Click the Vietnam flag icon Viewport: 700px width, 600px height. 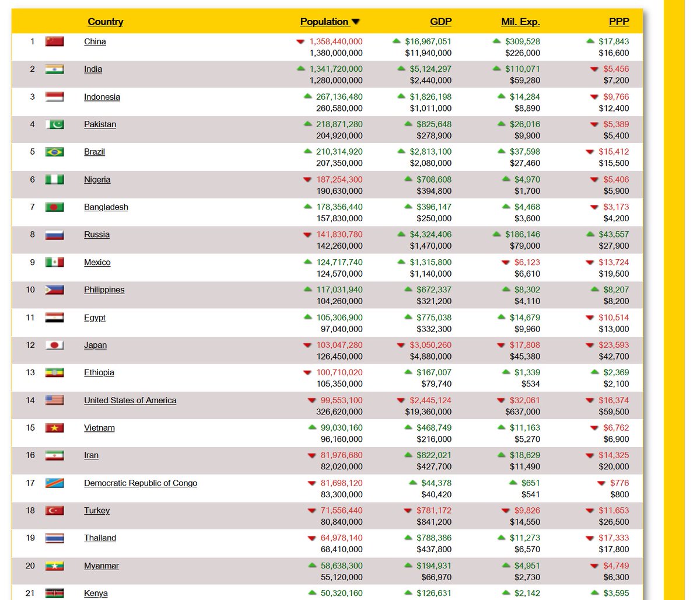click(55, 428)
